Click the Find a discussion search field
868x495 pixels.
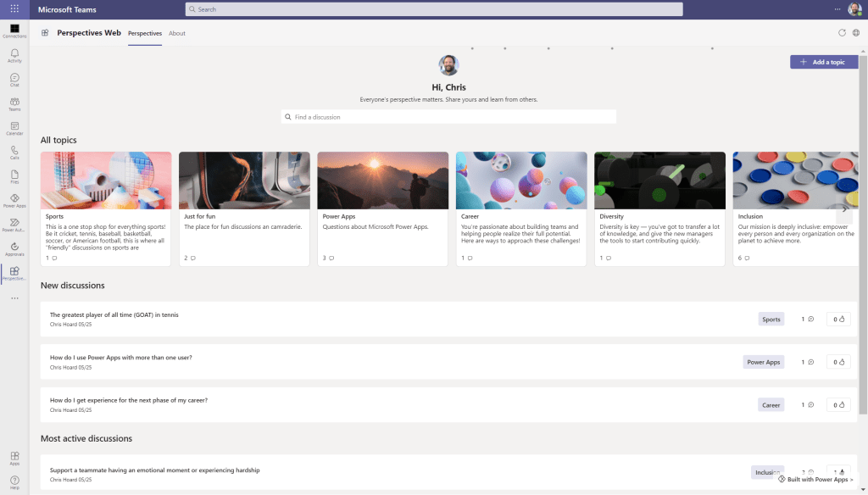pos(448,117)
